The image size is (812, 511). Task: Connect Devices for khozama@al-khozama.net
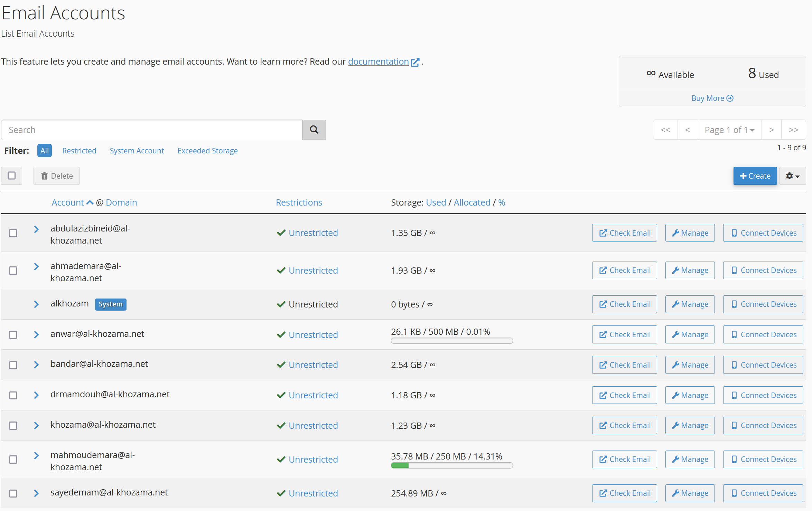[x=763, y=425]
